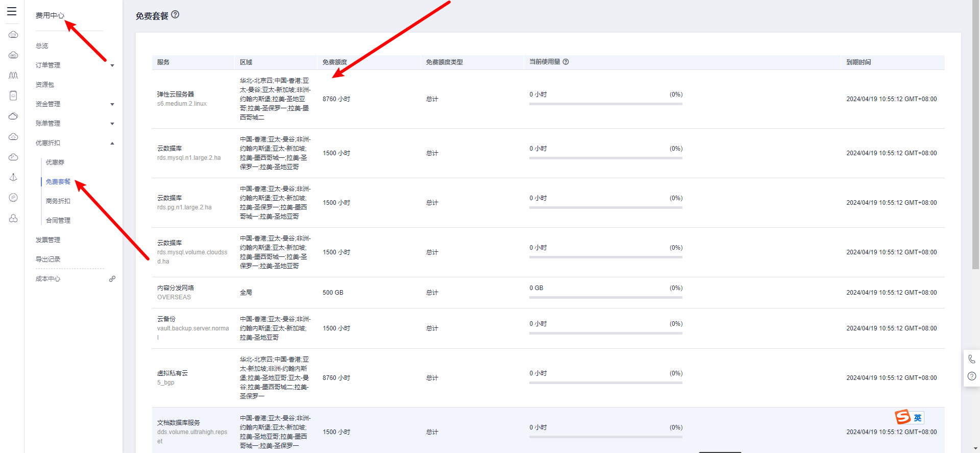This screenshot has height=453, width=980.
Task: Click the phone contact icon
Action: [971, 359]
